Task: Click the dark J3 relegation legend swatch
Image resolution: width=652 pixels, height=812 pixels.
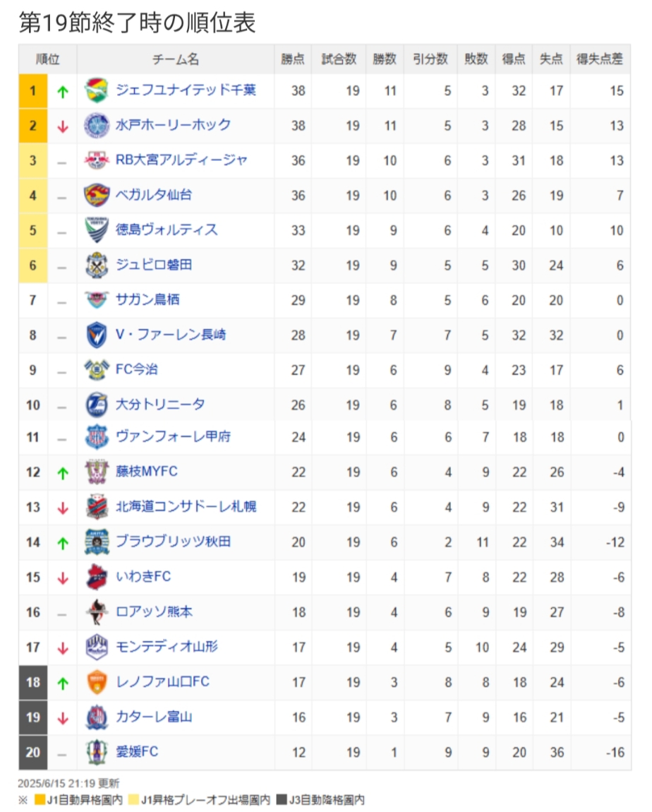Action: coord(282,799)
